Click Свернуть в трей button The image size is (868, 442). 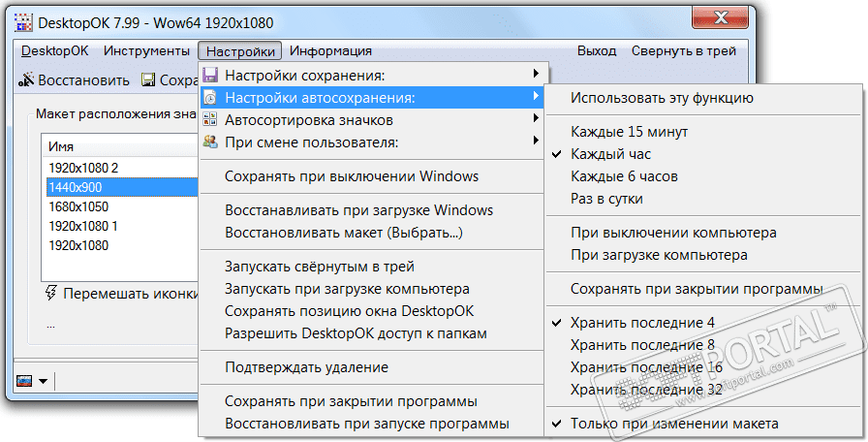683,51
